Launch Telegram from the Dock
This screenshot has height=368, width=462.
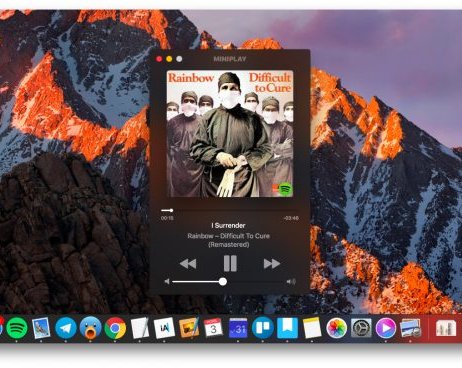[x=66, y=328]
